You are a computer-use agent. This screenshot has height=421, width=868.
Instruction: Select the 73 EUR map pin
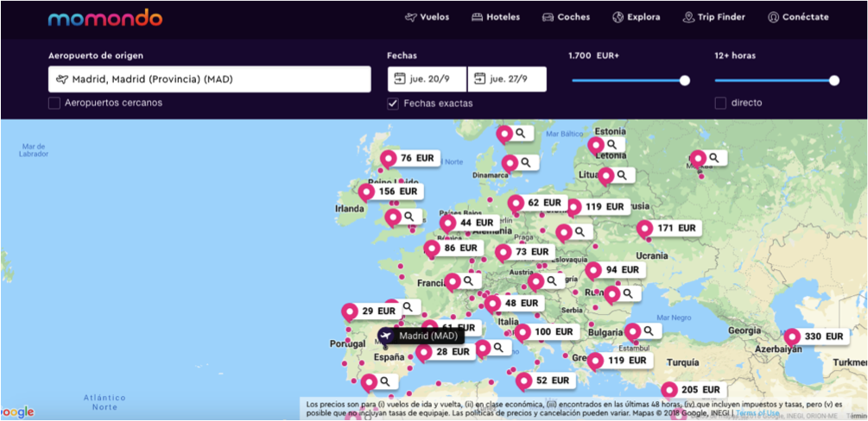point(525,252)
